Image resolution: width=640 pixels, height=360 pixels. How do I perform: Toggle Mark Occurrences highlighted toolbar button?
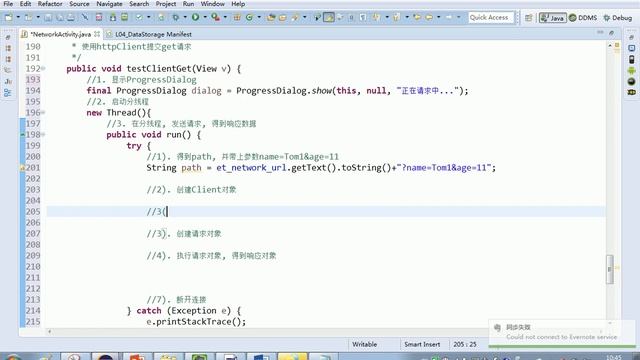click(x=329, y=17)
